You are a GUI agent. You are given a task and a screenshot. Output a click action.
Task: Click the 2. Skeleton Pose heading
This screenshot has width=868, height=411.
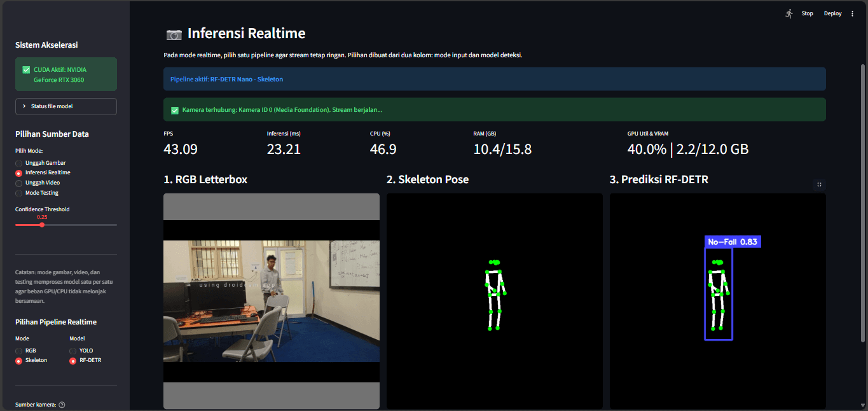click(x=427, y=179)
